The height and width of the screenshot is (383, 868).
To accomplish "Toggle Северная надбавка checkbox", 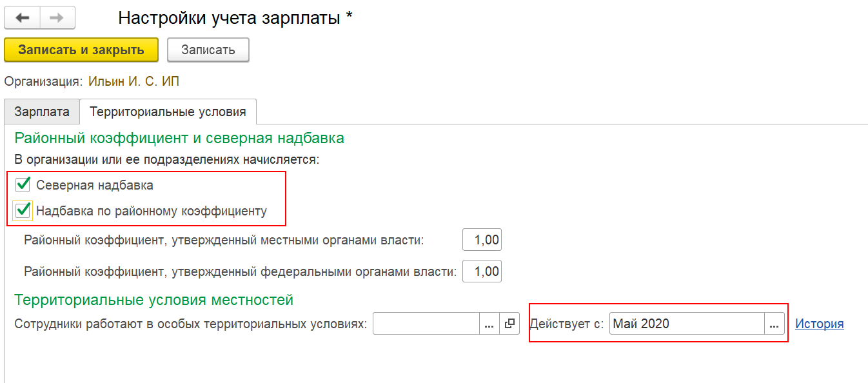I will [x=23, y=185].
